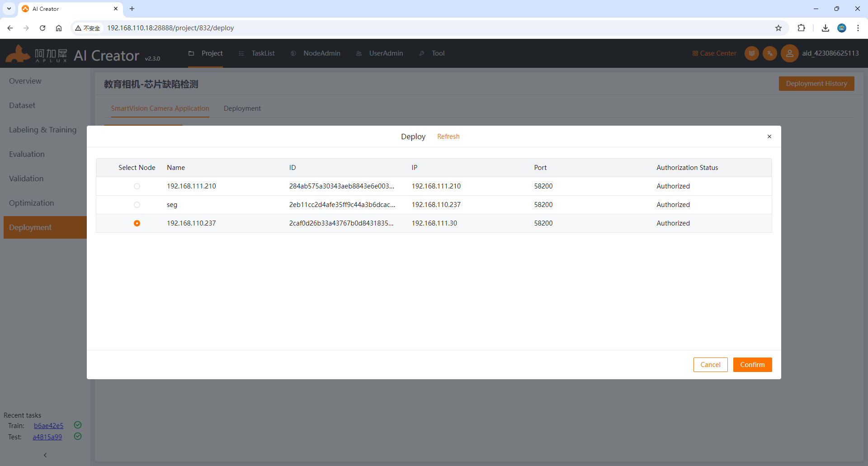Click the language translate icon
868x466 pixels.
(770, 53)
